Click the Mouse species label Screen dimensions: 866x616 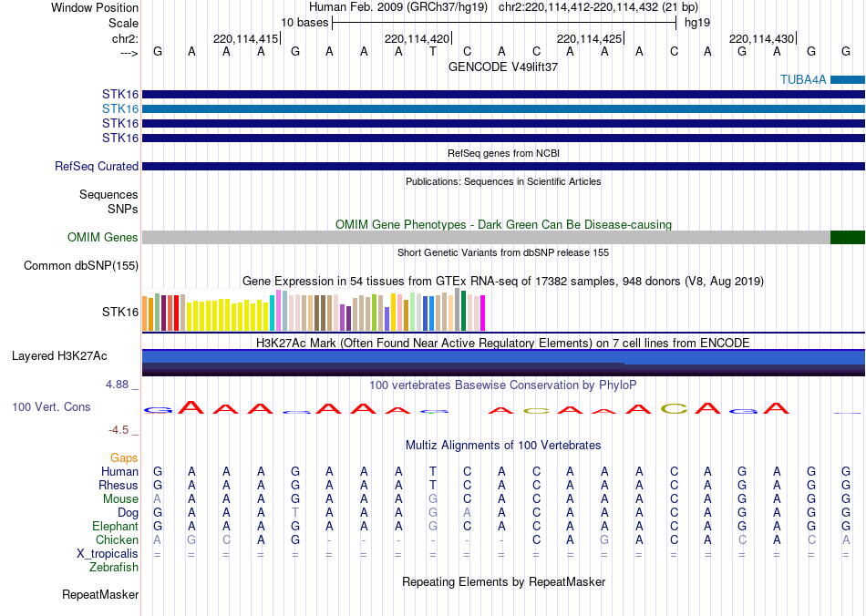coord(120,499)
